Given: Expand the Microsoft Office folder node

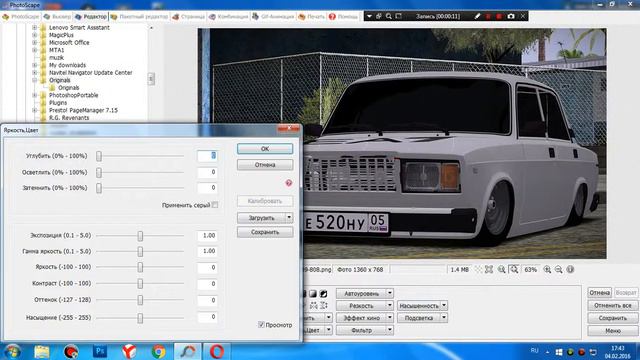Looking at the screenshot, I should (35, 42).
